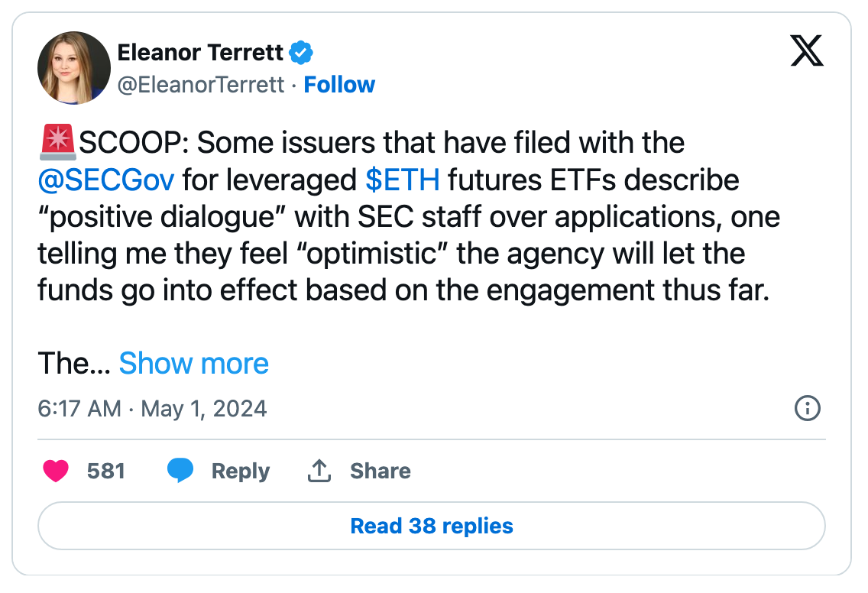Click the blue reply bubble icon
This screenshot has height=593, width=868.
point(180,471)
